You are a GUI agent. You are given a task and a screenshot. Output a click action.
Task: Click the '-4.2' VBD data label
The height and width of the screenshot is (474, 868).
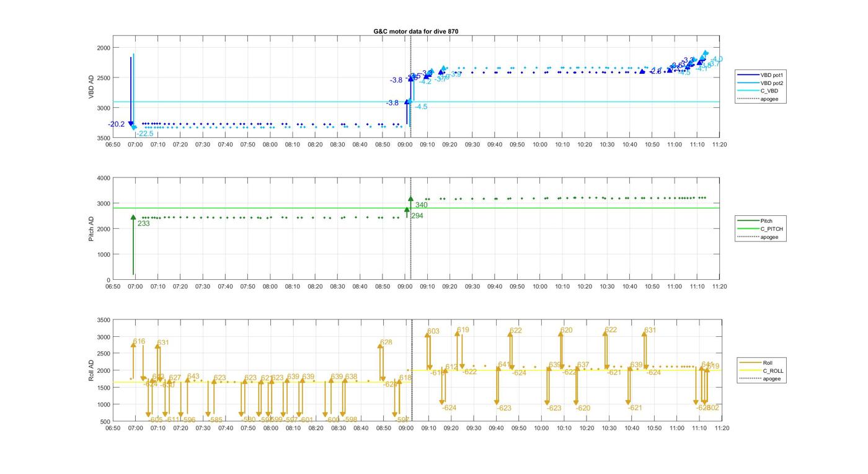click(425, 81)
